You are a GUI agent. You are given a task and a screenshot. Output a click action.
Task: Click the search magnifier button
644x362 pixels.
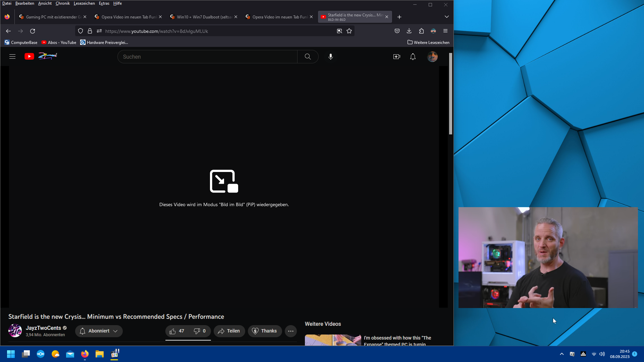308,57
